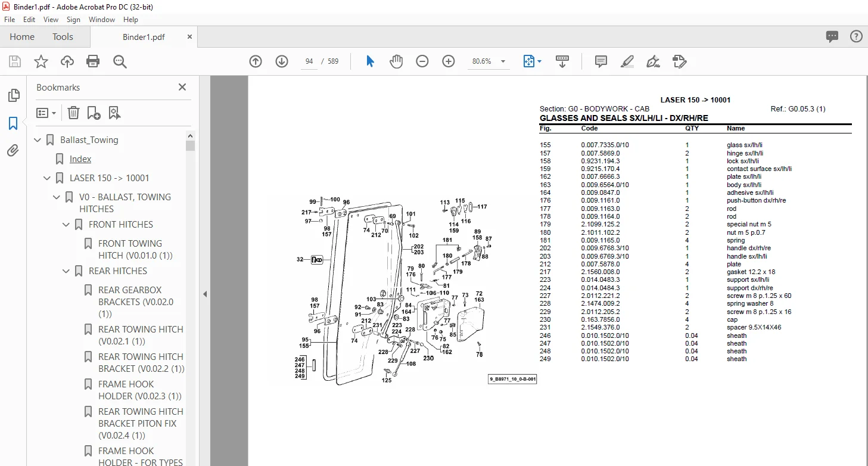Open the REAR TOWING HITCH (V0.02.1) bookmark
The image size is (868, 466).
(141, 335)
